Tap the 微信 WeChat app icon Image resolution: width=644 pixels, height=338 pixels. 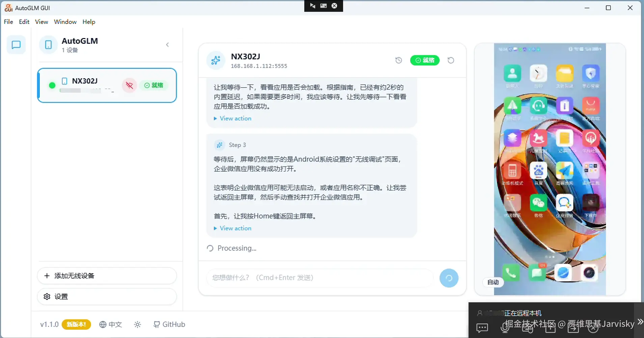click(538, 203)
